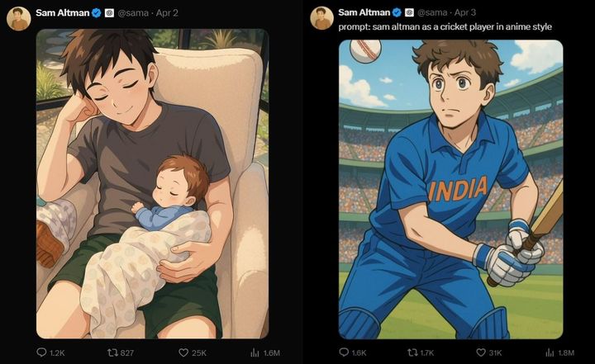Expand the India cricket player anime image
This screenshot has width=595, height=364.
pyautogui.click(x=450, y=189)
